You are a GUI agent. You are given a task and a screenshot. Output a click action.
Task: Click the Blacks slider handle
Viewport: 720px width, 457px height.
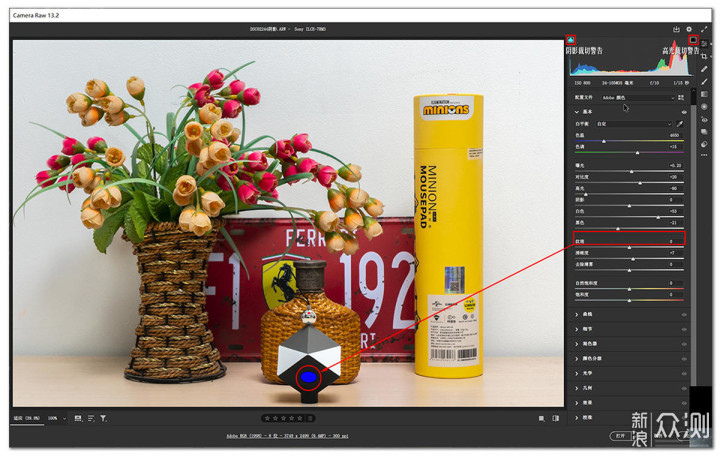tap(618, 228)
